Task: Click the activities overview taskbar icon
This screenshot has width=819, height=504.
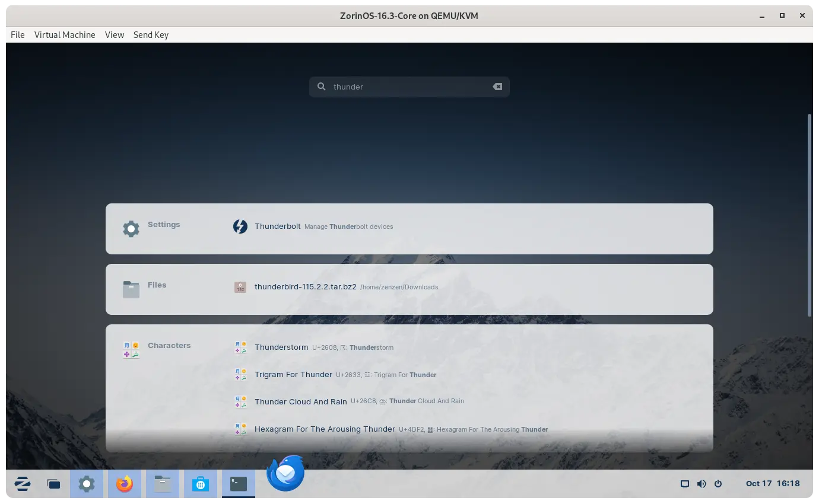Action: 53,484
